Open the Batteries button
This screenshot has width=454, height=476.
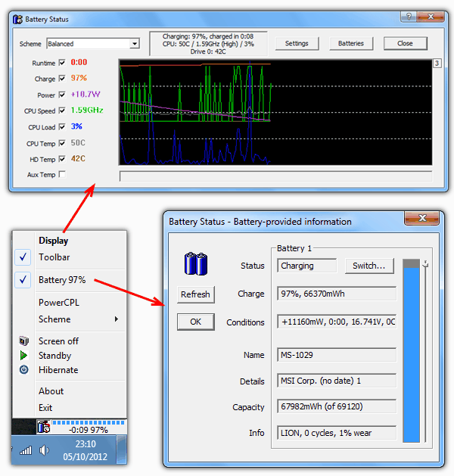coord(351,43)
